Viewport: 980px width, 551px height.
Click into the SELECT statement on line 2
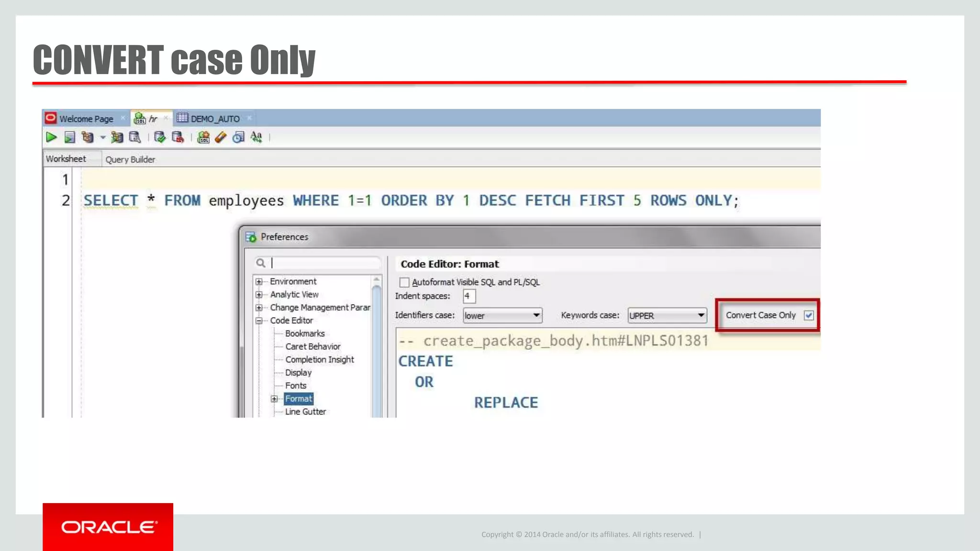click(412, 201)
